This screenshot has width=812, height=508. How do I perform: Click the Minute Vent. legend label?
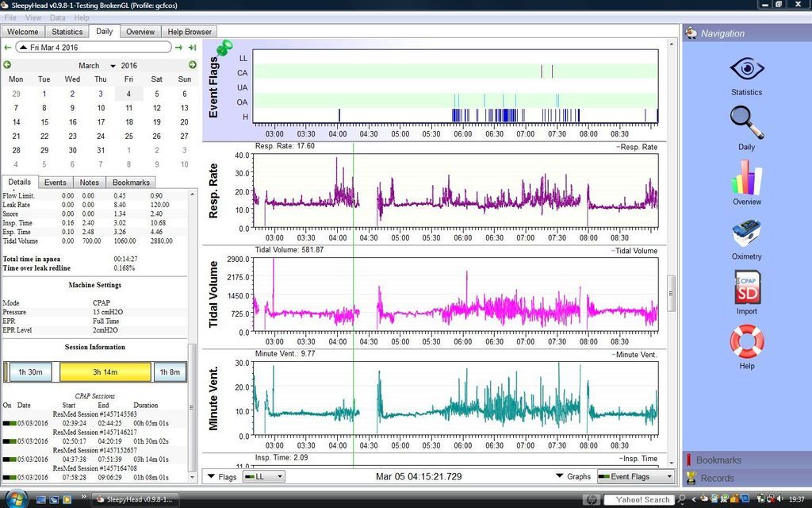tap(634, 355)
